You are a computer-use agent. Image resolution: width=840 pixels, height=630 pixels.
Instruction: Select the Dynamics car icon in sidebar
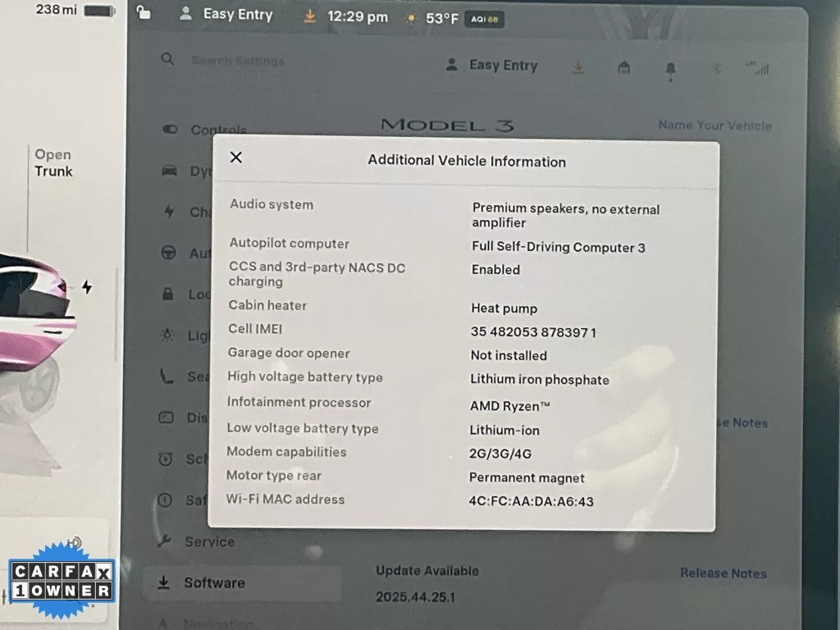point(170,171)
